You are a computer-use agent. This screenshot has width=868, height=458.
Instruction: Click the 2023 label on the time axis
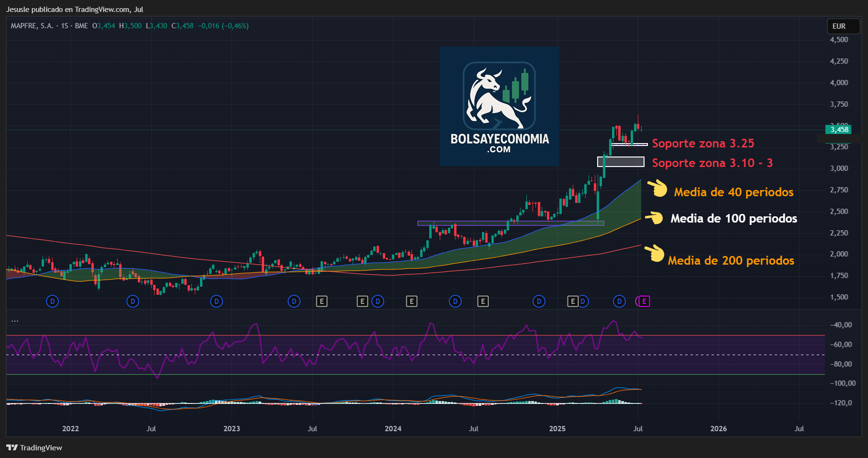tap(232, 428)
